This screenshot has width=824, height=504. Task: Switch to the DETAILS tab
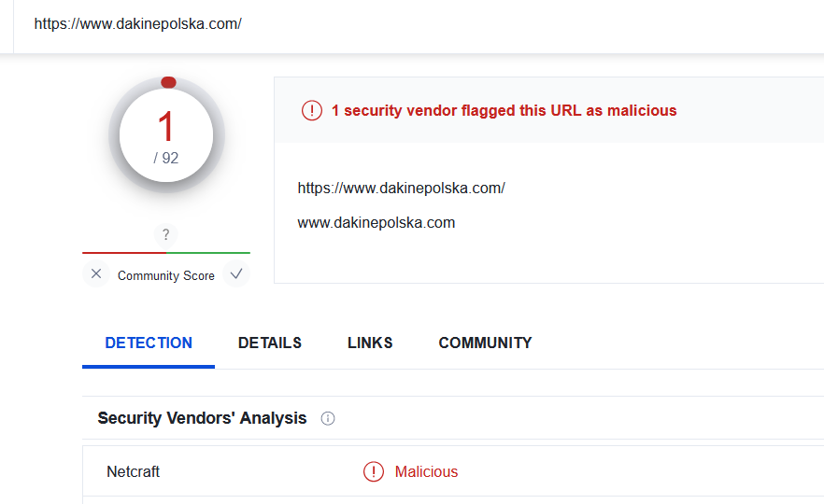[x=270, y=343]
